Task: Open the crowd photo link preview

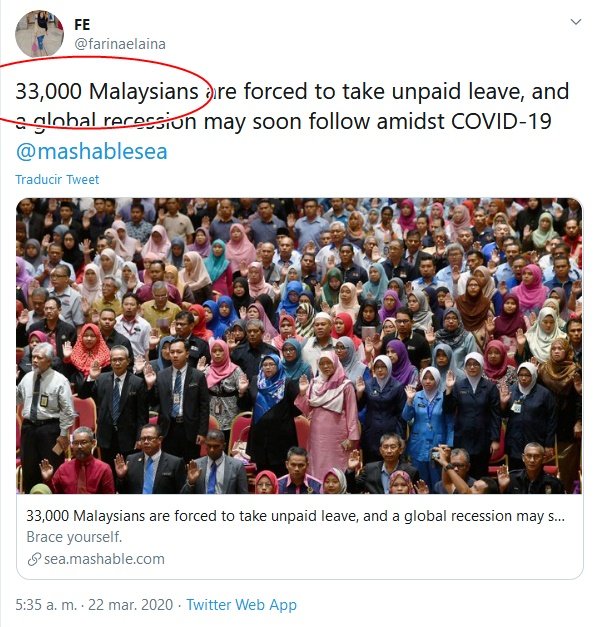Action: [x=299, y=346]
